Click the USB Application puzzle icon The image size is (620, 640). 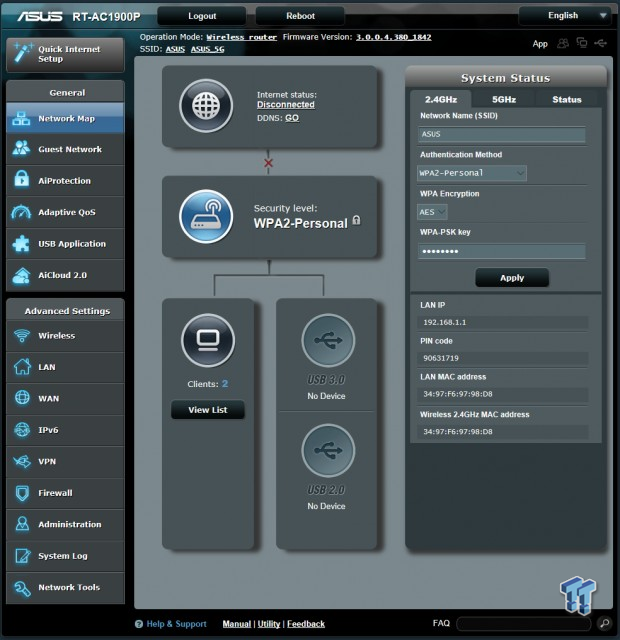click(21, 244)
